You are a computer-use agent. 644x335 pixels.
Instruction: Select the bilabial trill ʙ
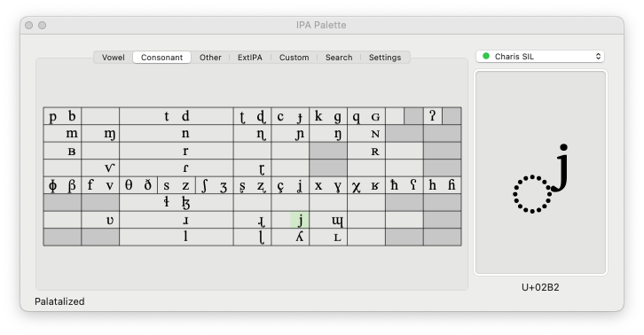point(72,151)
